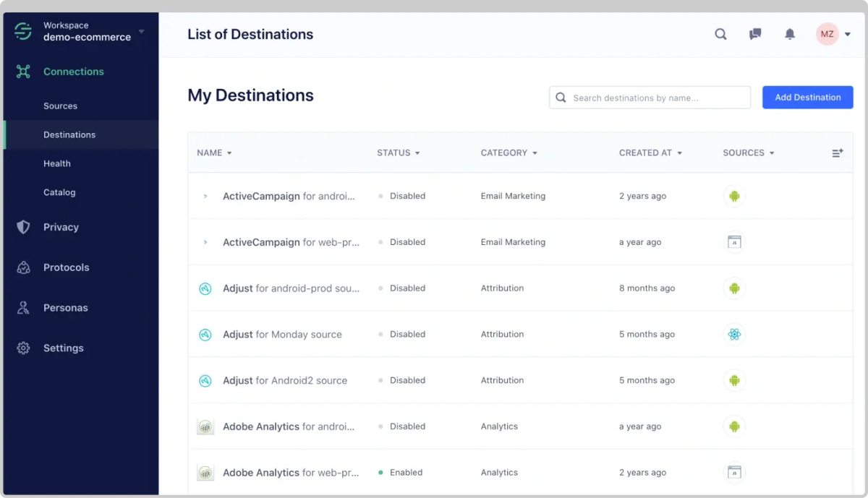This screenshot has height=498, width=868.
Task: Click Analytics category in Adobe Analytics android row
Action: (x=499, y=426)
